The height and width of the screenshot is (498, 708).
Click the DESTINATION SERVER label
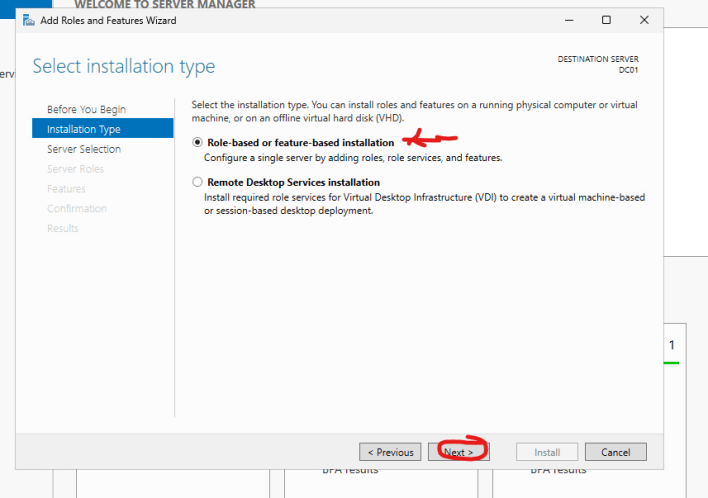(x=598, y=59)
